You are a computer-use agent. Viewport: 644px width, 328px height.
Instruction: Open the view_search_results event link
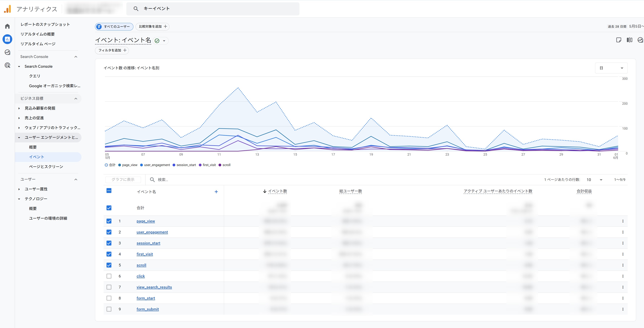point(154,287)
